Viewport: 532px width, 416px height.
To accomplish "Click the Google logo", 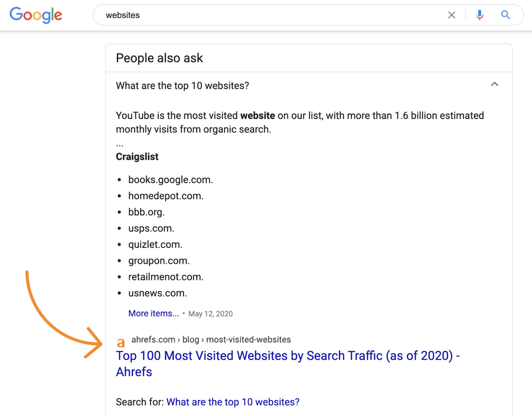I will click(36, 15).
